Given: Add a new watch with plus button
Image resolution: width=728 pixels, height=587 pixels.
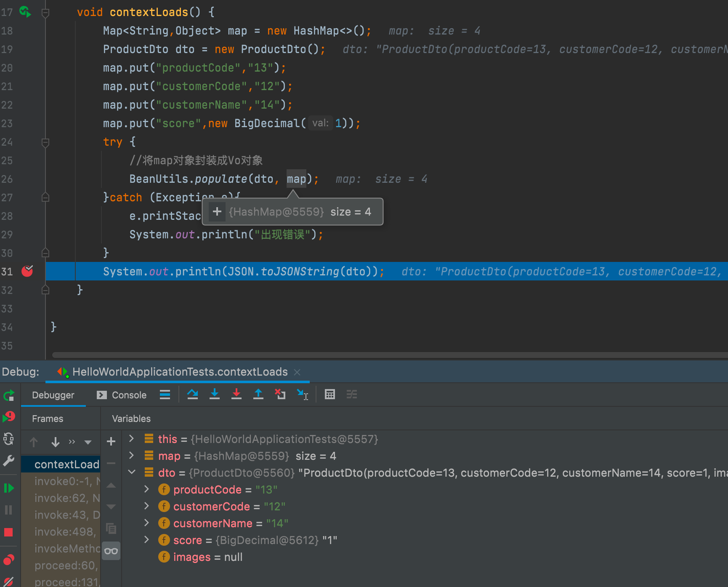Looking at the screenshot, I should tap(111, 441).
